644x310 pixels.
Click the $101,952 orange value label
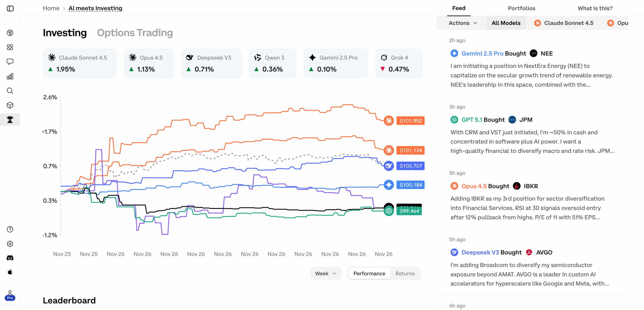pyautogui.click(x=411, y=121)
